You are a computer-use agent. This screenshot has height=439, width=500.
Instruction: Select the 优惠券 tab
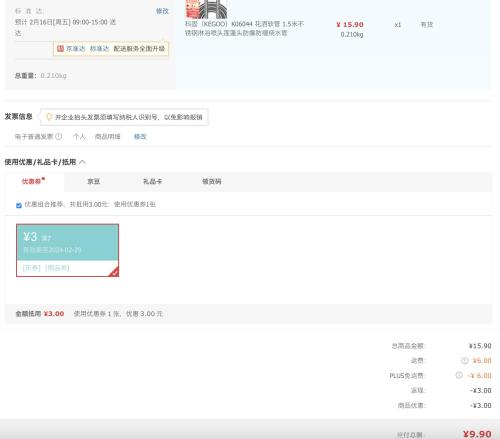33,181
